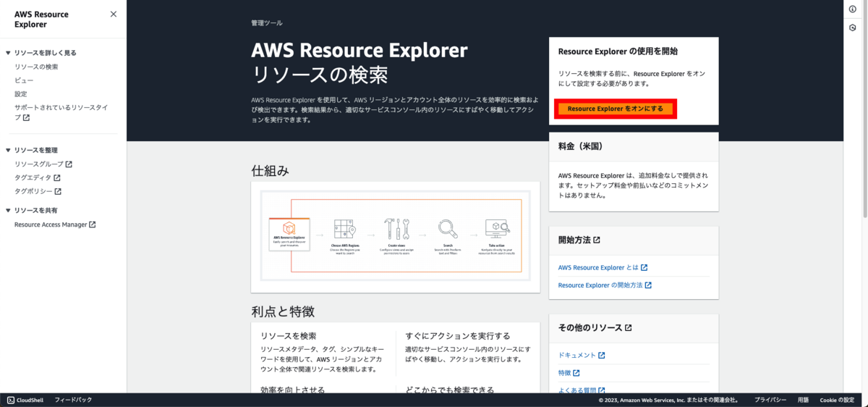The image size is (868, 407).
Task: Open Resource Explorer の開始方法 link
Action: (x=605, y=285)
